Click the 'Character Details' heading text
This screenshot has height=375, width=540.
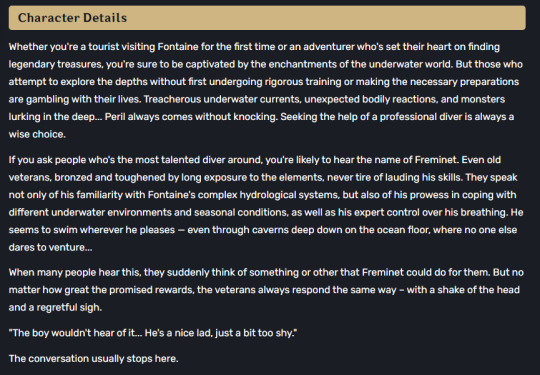pos(72,18)
